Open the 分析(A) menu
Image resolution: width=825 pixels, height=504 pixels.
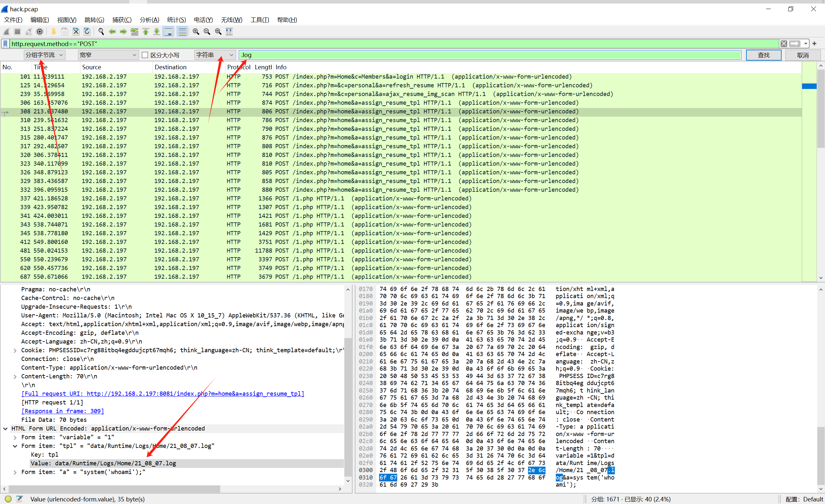point(149,20)
